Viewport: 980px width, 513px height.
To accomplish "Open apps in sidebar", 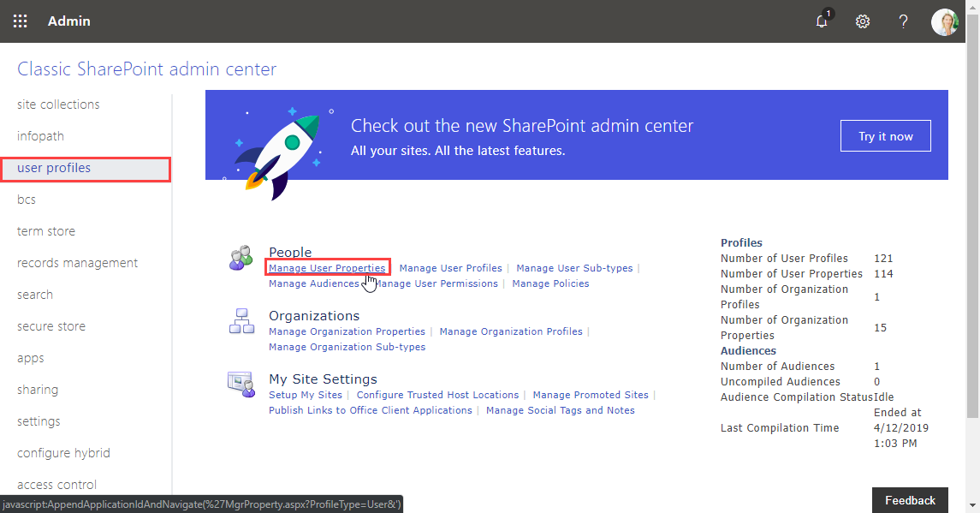I will [31, 359].
